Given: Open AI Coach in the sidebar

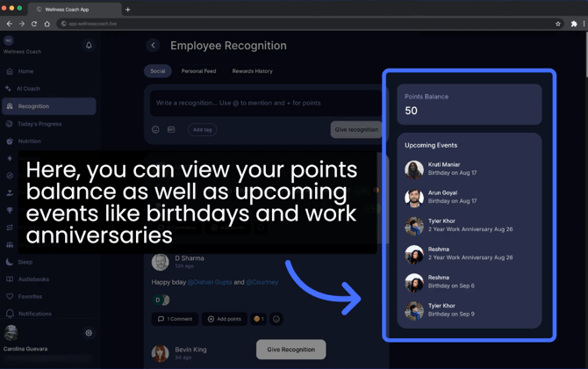Looking at the screenshot, I should tap(28, 89).
